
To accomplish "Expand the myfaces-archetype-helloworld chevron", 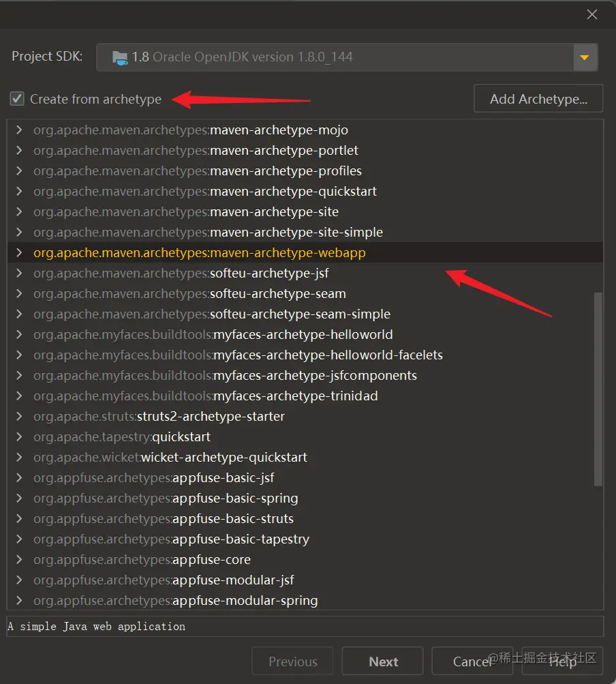I will point(19,335).
